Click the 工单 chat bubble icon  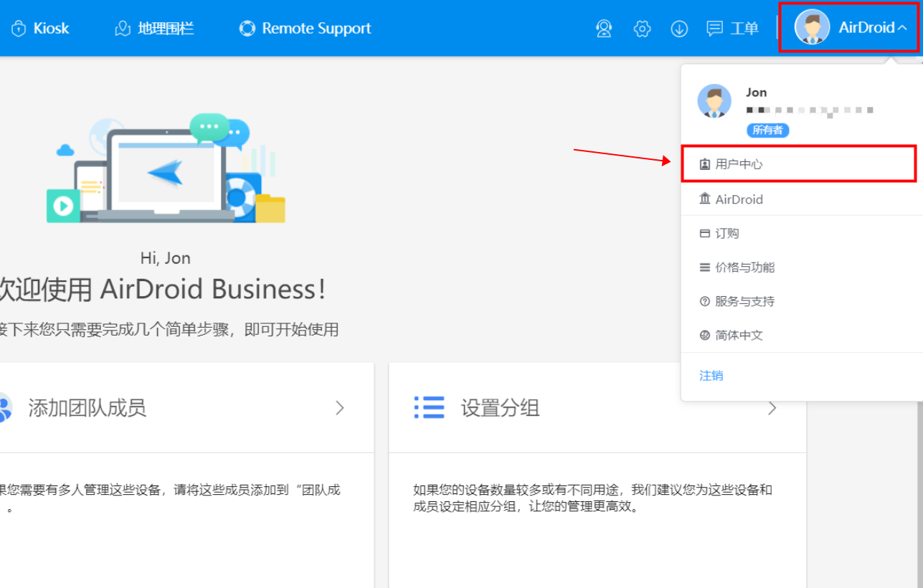click(714, 29)
